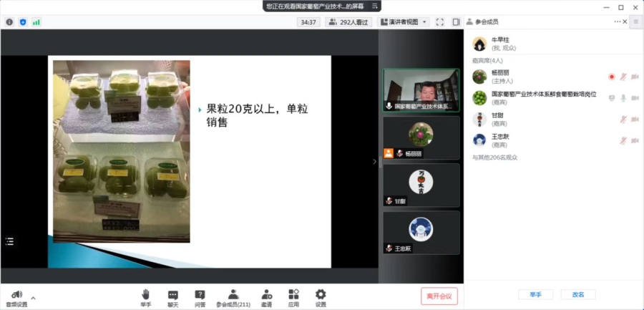The image size is (644, 310).
Task: Toggle the side panel layout icon
Action: 456,22
